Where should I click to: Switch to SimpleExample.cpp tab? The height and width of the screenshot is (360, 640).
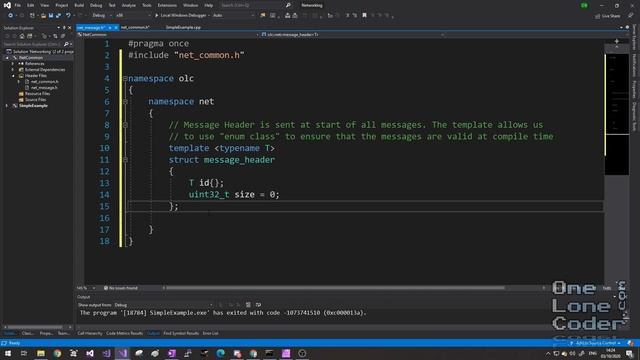click(183, 27)
